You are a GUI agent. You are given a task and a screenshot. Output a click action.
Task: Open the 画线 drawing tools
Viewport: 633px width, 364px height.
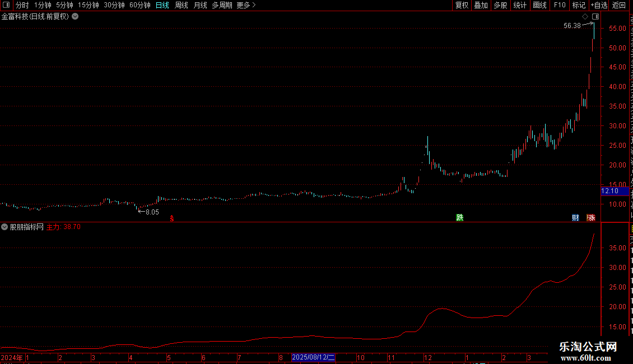(540, 5)
